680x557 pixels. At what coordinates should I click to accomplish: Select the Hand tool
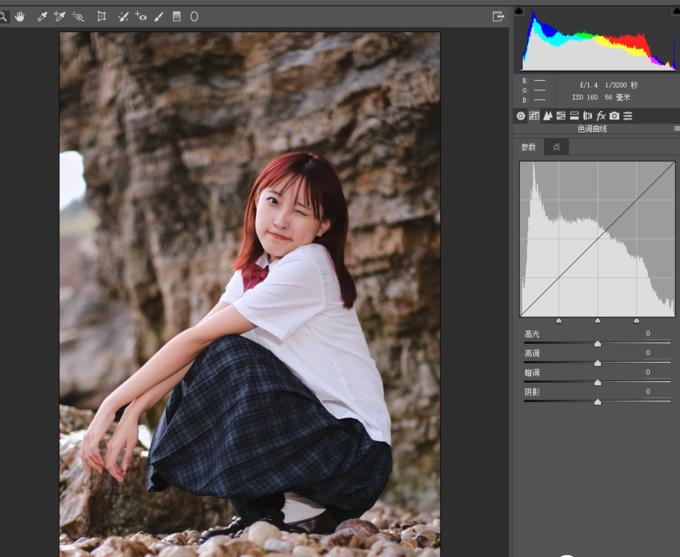coord(20,16)
